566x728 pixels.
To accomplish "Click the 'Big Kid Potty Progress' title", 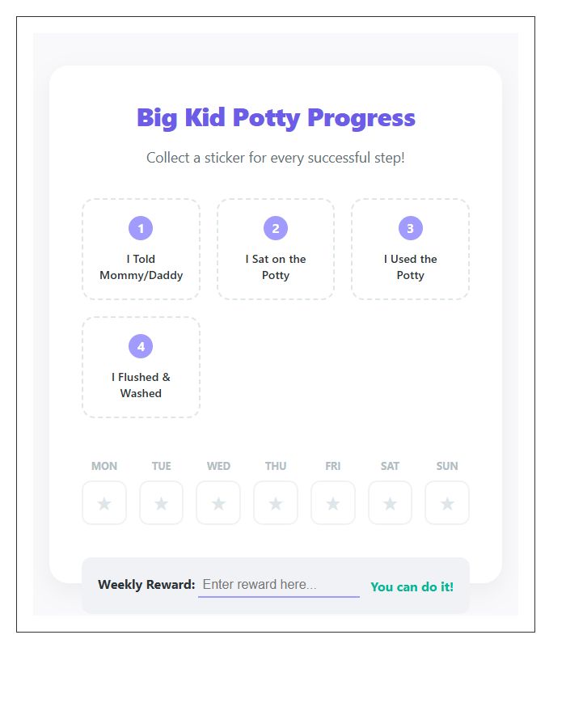I will pos(276,117).
